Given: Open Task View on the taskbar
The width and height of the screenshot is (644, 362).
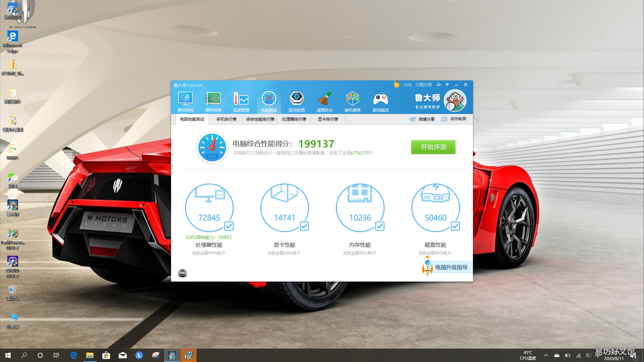Looking at the screenshot, I should tap(56, 355).
